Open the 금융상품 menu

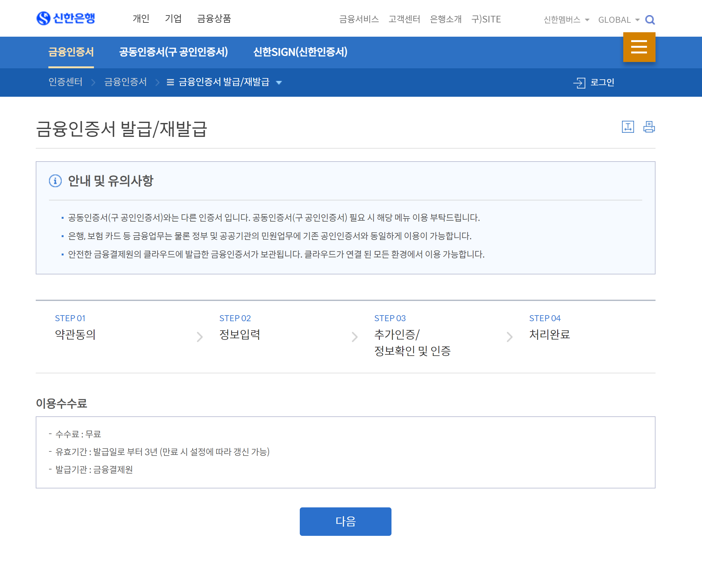[x=214, y=18]
